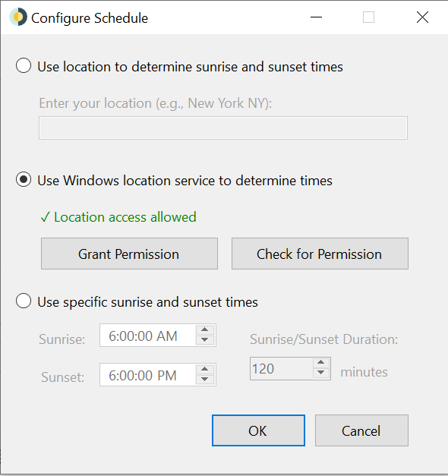Image resolution: width=448 pixels, height=476 pixels.
Task: Click Check for Permission button
Action: [x=320, y=254]
